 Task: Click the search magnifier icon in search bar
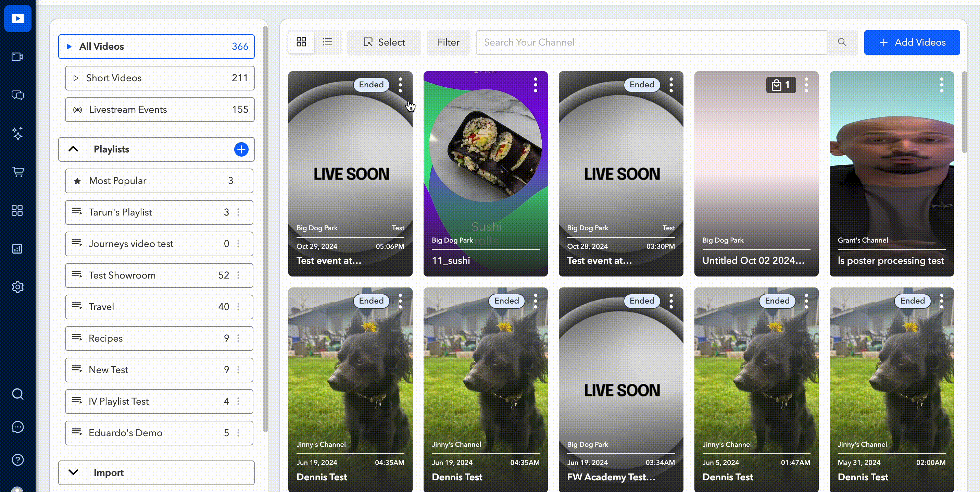coord(842,42)
